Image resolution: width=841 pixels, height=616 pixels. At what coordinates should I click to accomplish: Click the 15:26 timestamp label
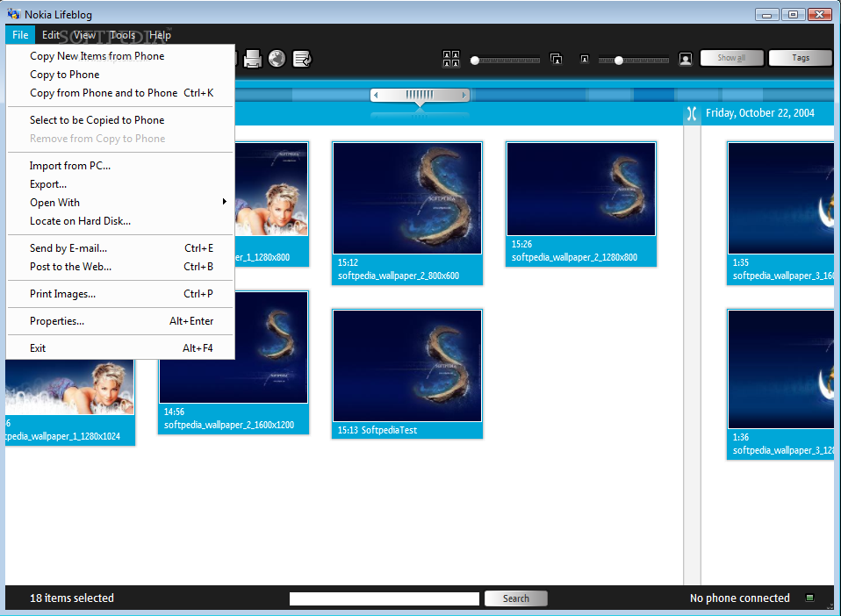tap(521, 244)
